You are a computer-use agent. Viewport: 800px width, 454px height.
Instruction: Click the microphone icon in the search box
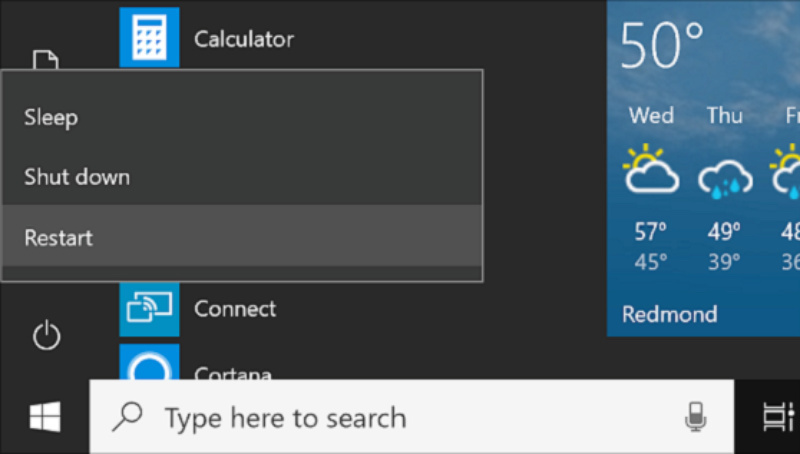(695, 417)
